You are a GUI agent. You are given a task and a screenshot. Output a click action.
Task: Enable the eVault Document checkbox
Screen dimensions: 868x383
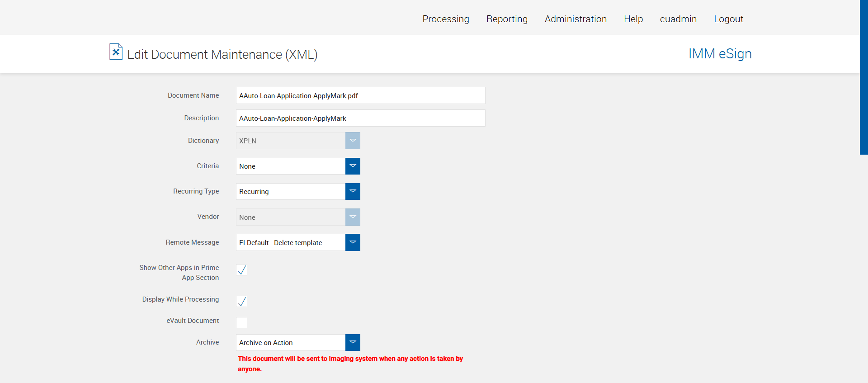coord(242,322)
